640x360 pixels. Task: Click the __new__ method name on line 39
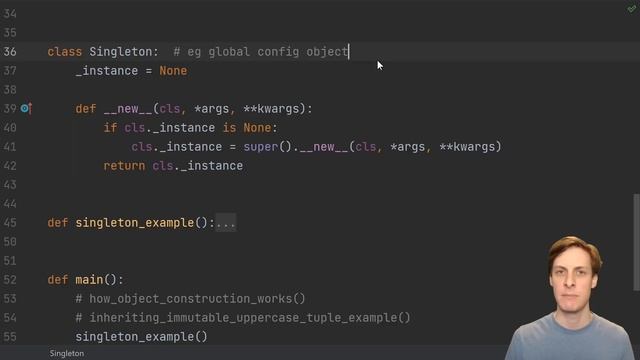tap(128, 109)
